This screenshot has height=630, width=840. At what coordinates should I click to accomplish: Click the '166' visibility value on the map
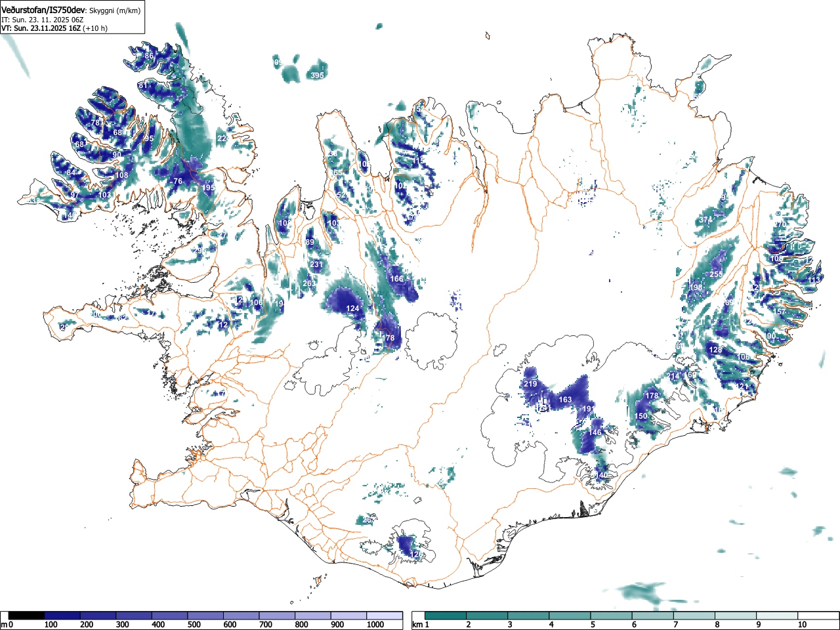coord(397,279)
